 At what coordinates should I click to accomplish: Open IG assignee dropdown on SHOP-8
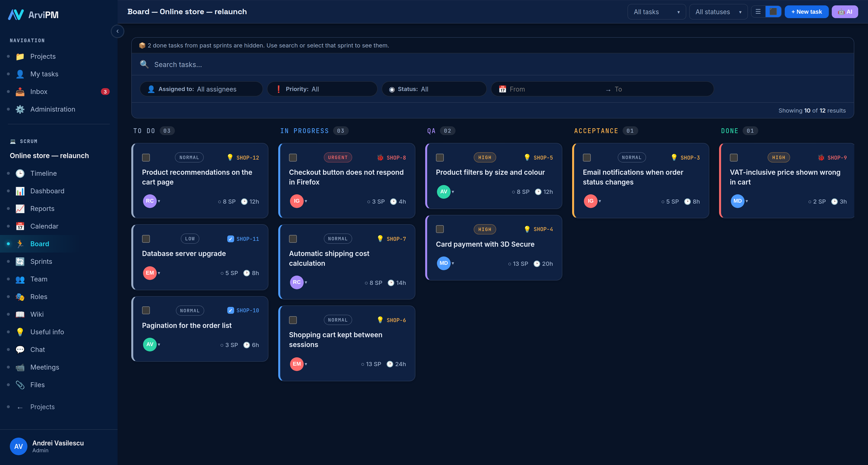298,201
